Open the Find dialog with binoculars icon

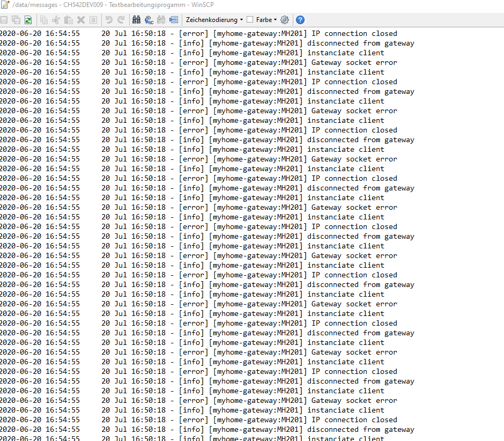point(136,19)
